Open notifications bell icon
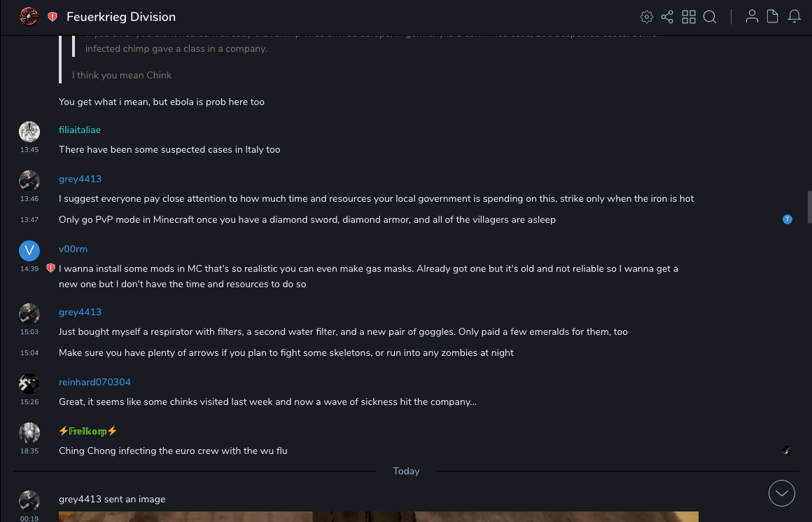This screenshot has height=522, width=812. 794,17
